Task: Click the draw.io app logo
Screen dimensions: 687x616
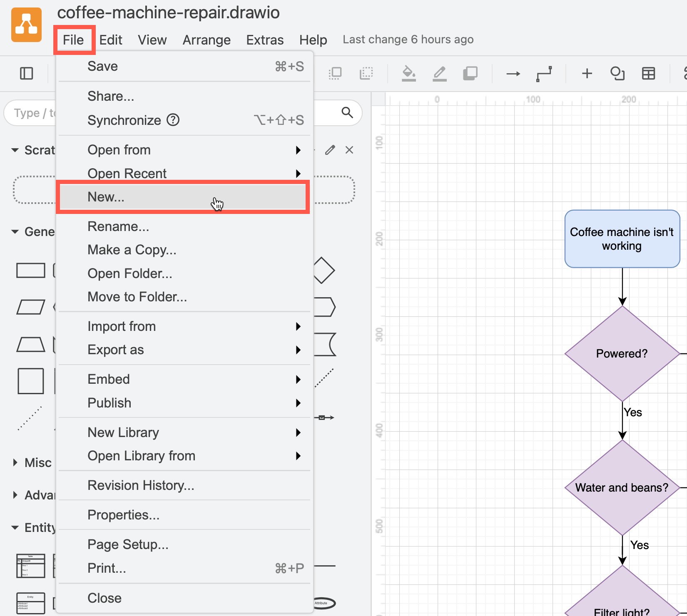Action: [26, 25]
